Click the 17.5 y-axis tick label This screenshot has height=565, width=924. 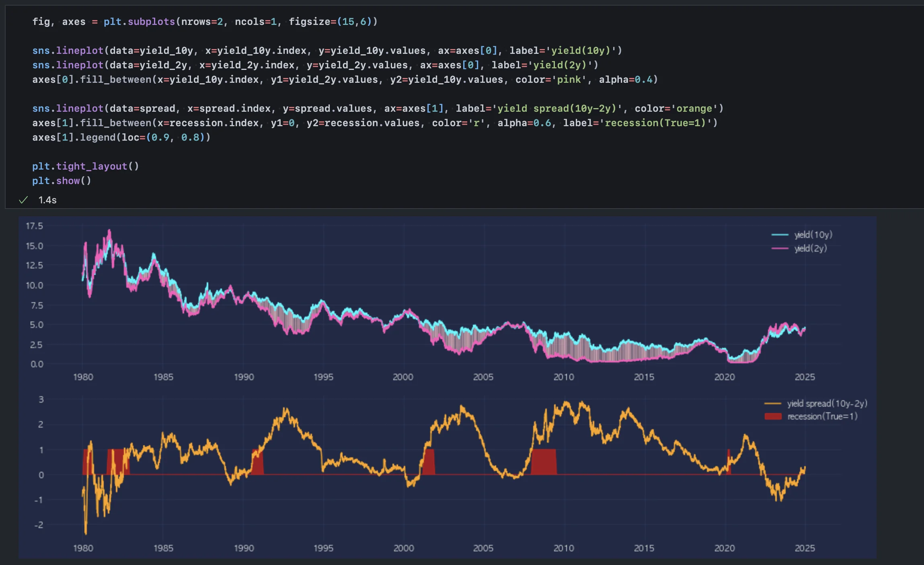click(34, 226)
